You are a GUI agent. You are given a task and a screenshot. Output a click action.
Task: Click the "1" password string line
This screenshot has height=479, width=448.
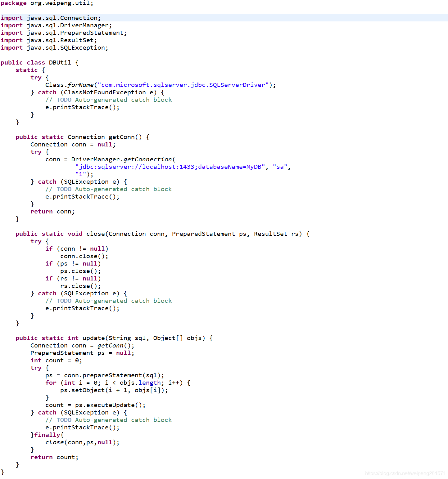[x=84, y=174]
